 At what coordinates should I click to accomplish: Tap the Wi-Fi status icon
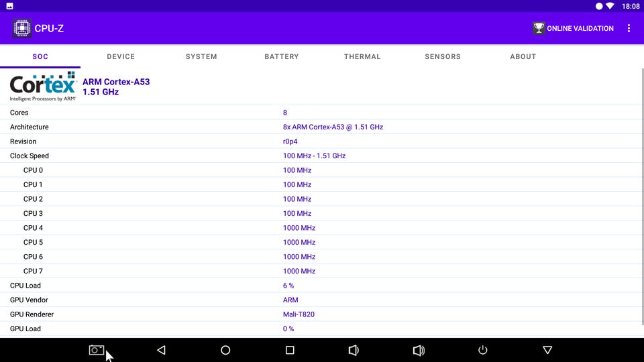[610, 6]
